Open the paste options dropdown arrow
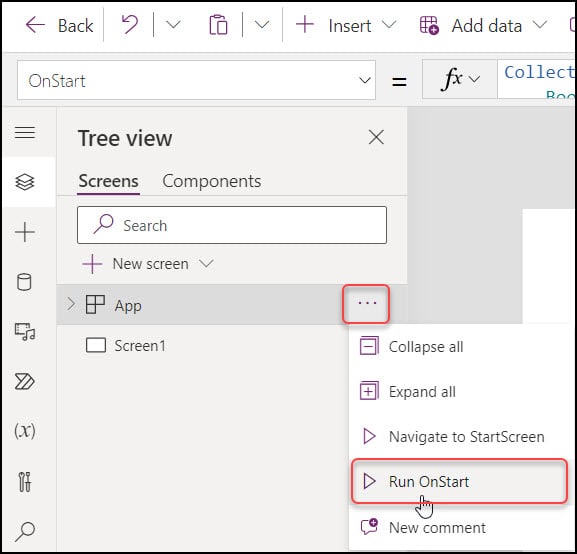This screenshot has width=577, height=554. click(x=262, y=25)
